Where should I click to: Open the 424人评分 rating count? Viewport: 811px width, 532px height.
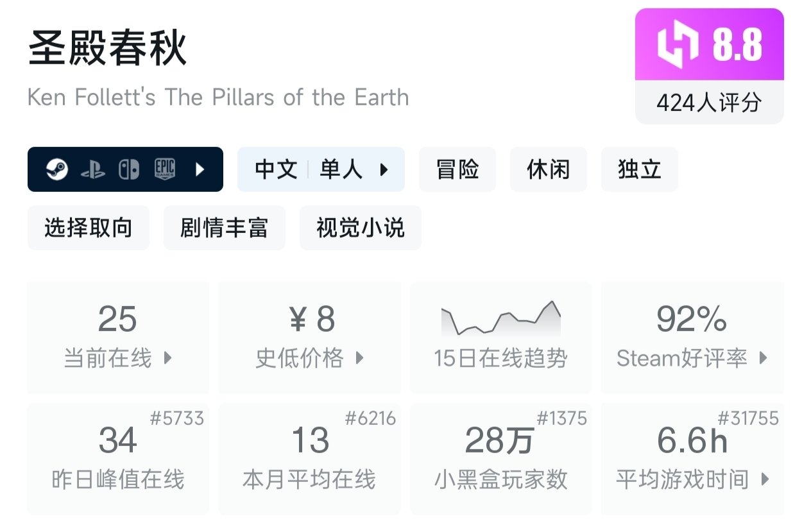click(709, 103)
